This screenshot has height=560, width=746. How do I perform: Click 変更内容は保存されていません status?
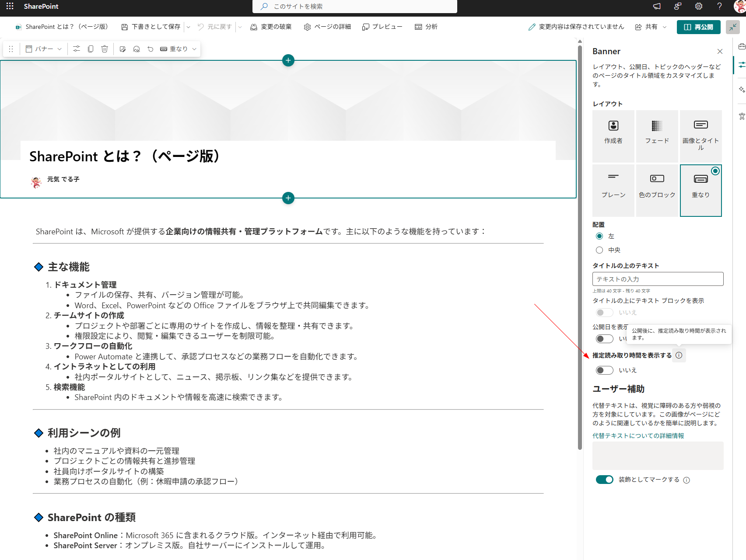576,27
